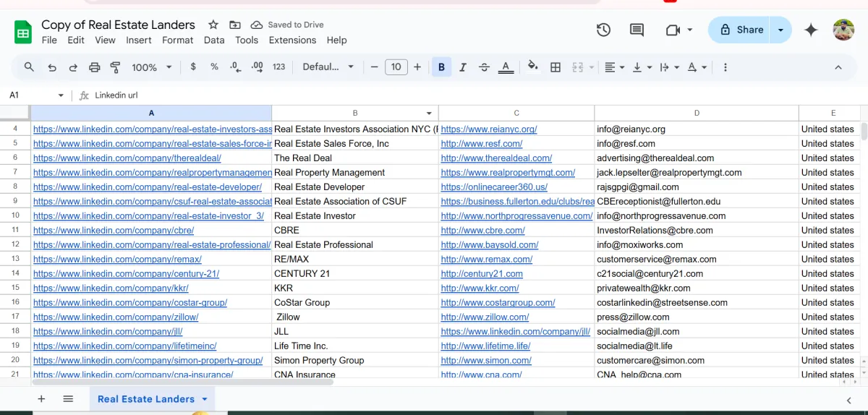This screenshot has width=868, height=415.
Task: Open the Google Sheets home icon
Action: (23, 32)
